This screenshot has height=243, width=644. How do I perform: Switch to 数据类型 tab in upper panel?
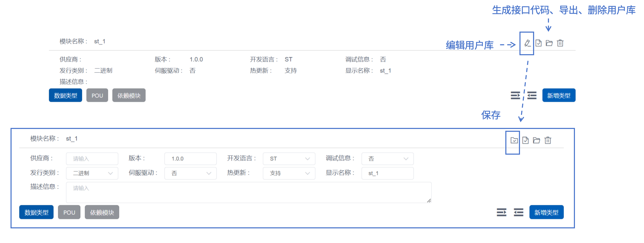(x=65, y=95)
